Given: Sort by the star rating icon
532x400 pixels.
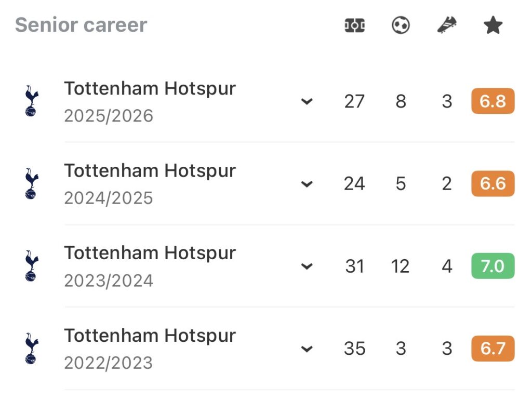Looking at the screenshot, I should (492, 24).
